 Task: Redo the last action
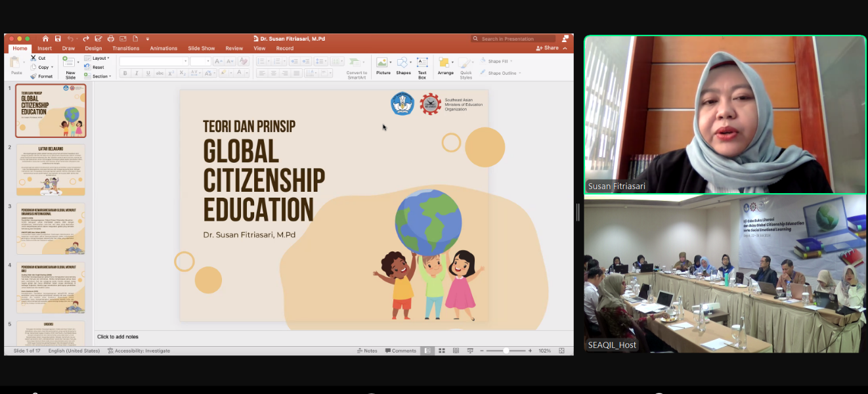pos(86,39)
